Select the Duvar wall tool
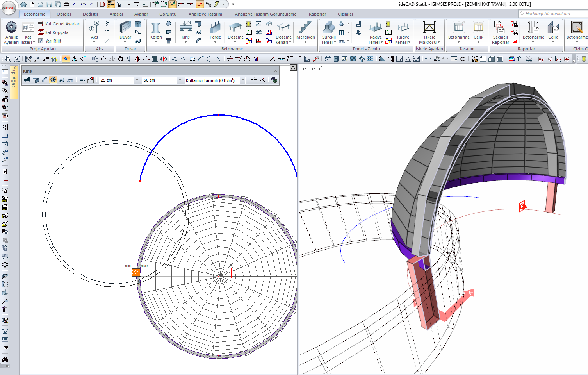 click(125, 32)
